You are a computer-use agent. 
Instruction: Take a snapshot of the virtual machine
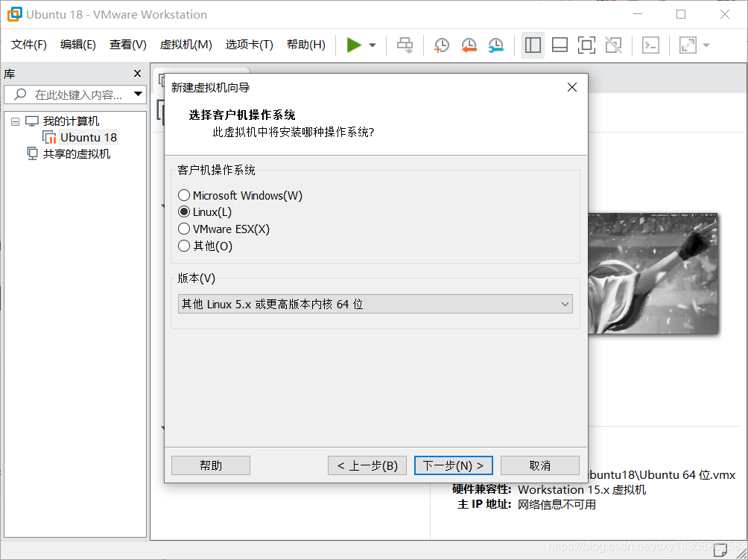pyautogui.click(x=442, y=45)
